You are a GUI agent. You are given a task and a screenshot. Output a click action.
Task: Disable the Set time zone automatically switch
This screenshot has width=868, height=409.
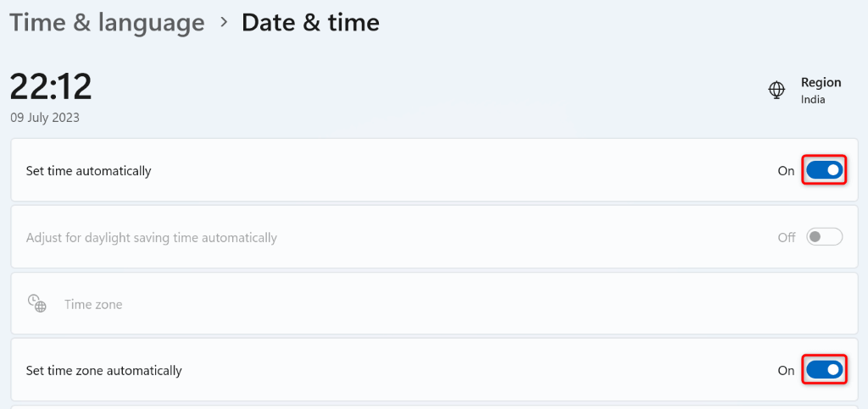[824, 370]
